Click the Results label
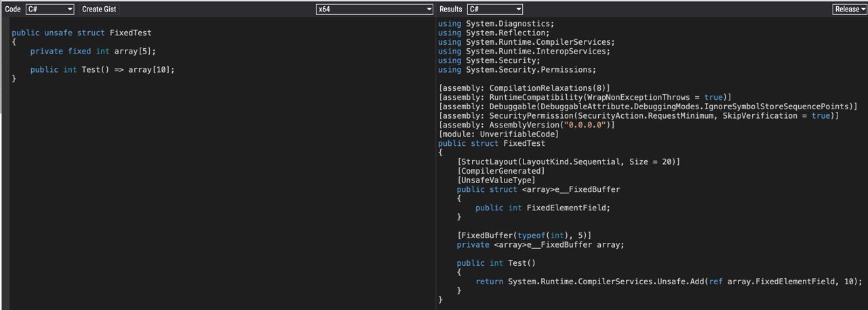 [451, 9]
